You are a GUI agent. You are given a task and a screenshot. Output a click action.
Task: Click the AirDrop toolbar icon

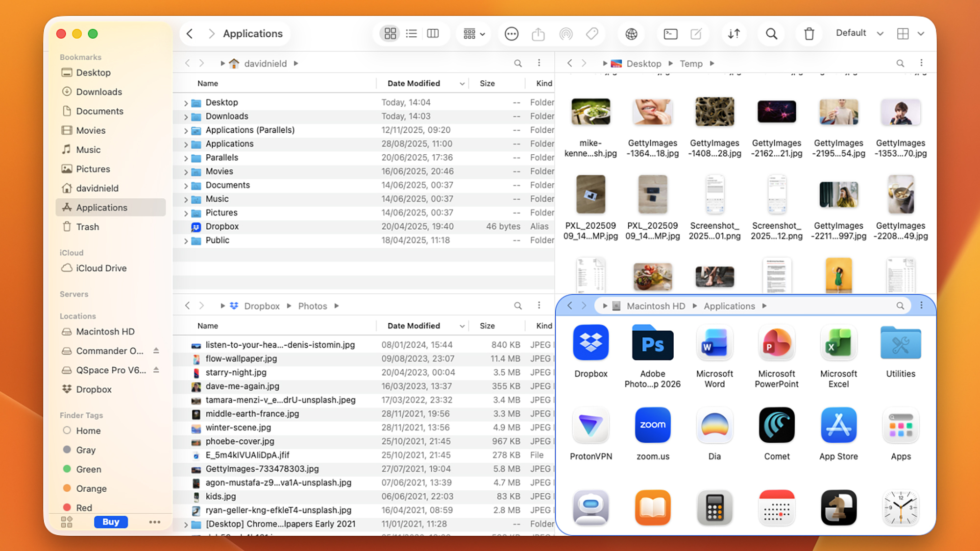(566, 33)
